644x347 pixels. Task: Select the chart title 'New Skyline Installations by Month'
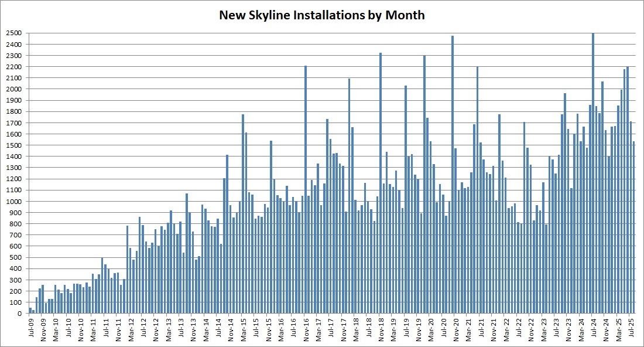coord(321,15)
